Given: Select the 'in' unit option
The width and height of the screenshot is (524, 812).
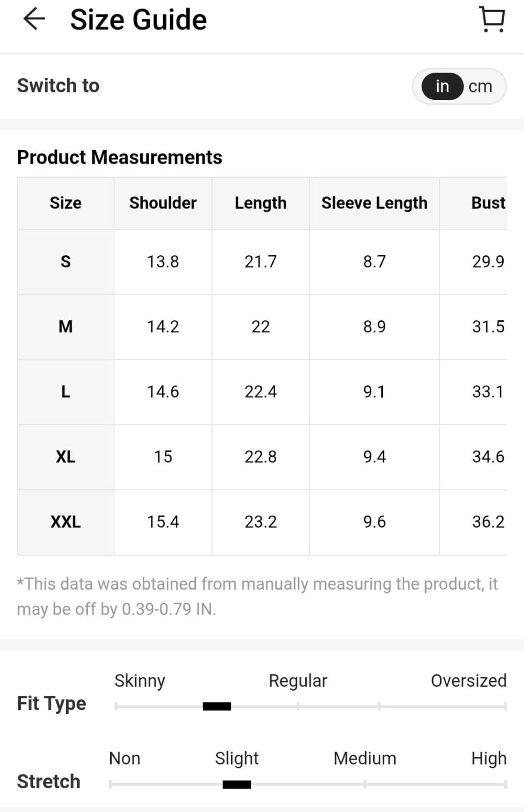Looking at the screenshot, I should tap(442, 86).
